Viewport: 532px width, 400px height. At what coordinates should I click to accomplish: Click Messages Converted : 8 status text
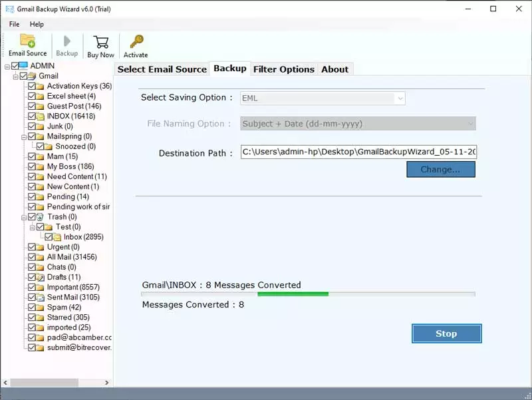point(193,305)
